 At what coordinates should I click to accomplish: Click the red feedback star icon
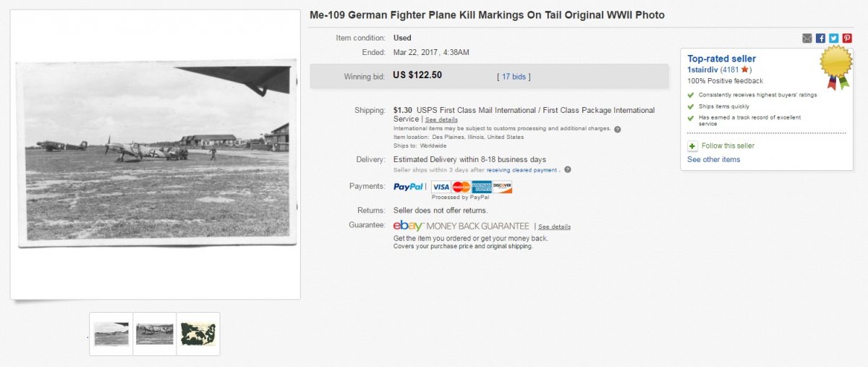point(744,69)
